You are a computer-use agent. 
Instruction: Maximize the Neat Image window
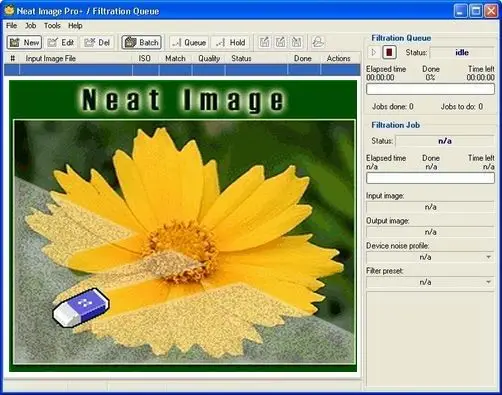point(476,11)
